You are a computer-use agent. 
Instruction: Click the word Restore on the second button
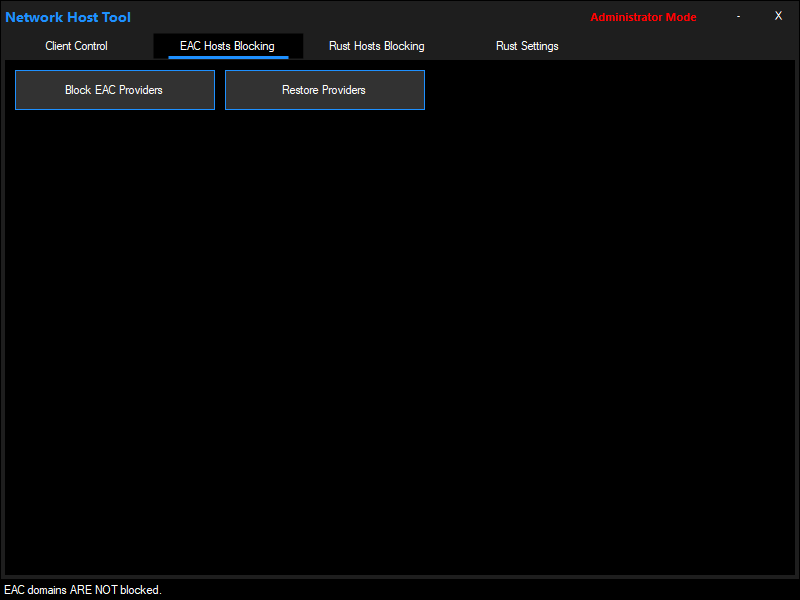pos(300,90)
